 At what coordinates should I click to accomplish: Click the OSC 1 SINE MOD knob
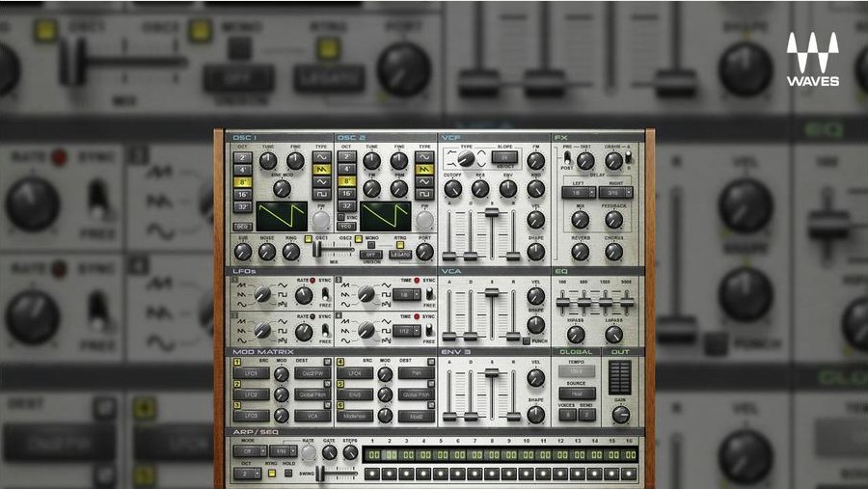point(282,189)
